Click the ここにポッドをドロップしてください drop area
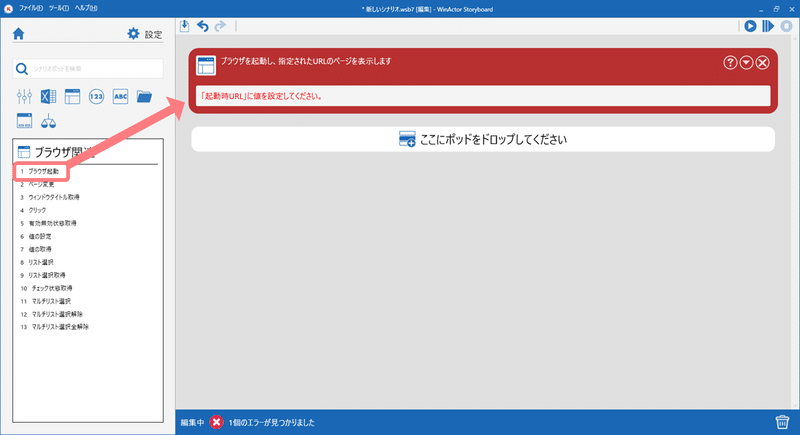Viewport: 800px width, 435px height. click(x=483, y=139)
